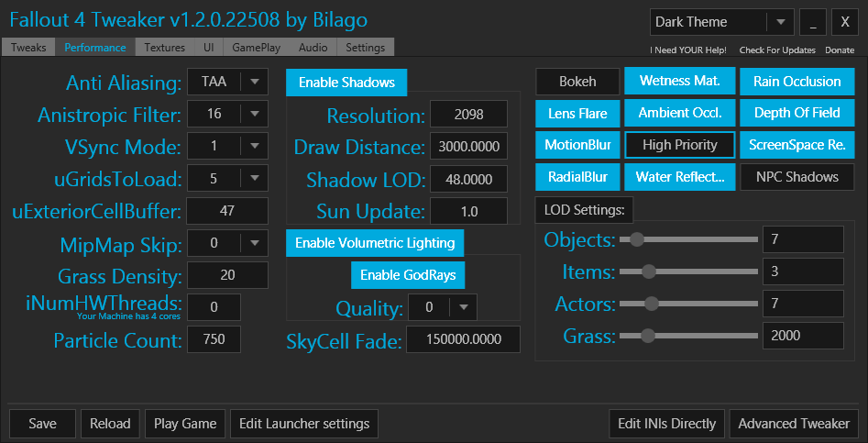Image resolution: width=868 pixels, height=443 pixels.
Task: Disable Rain Occlusion
Action: pos(797,82)
